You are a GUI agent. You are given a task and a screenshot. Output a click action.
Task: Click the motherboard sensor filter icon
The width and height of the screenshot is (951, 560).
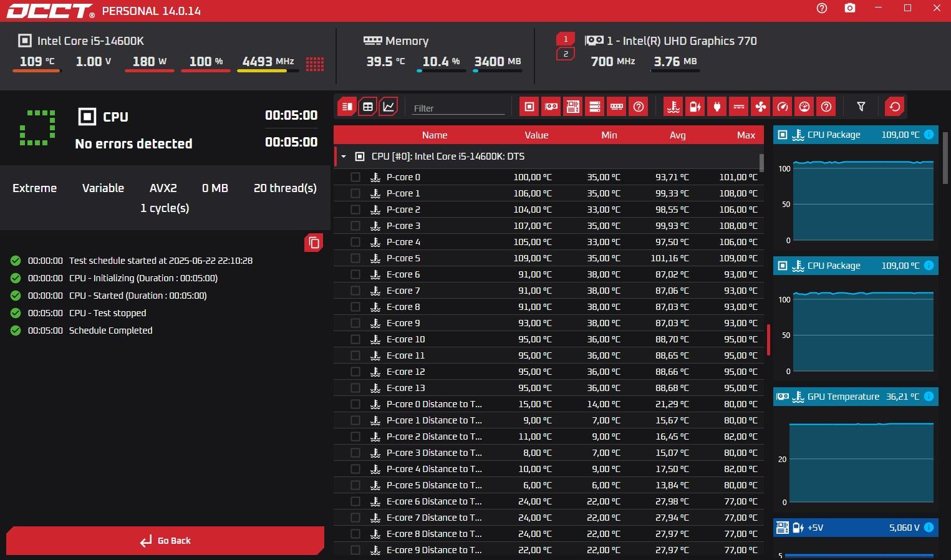coord(572,107)
